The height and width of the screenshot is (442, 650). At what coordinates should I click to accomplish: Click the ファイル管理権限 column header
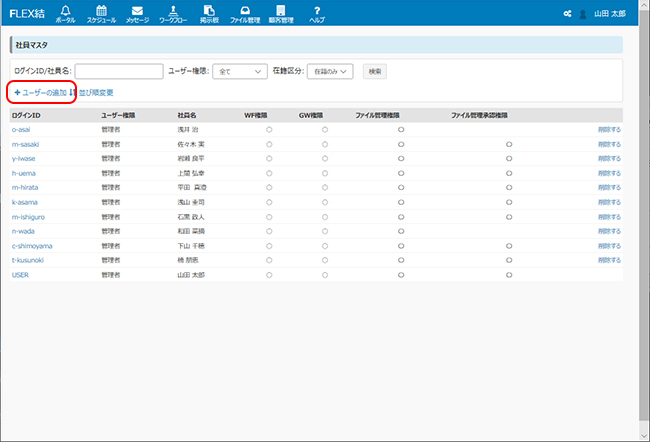377,115
